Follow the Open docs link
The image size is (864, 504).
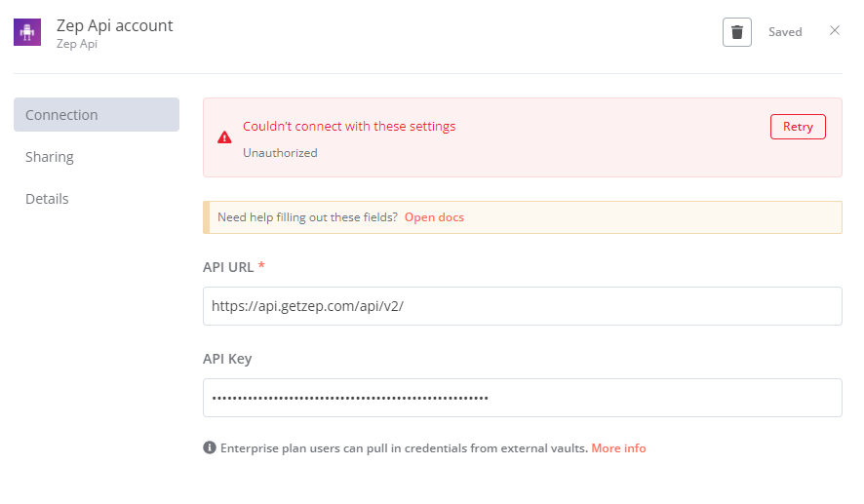(434, 217)
